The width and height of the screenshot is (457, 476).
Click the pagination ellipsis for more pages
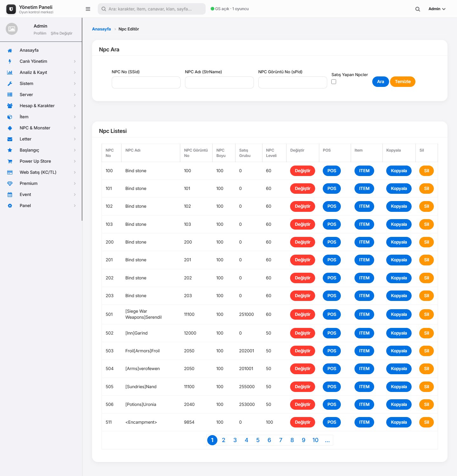click(x=327, y=440)
